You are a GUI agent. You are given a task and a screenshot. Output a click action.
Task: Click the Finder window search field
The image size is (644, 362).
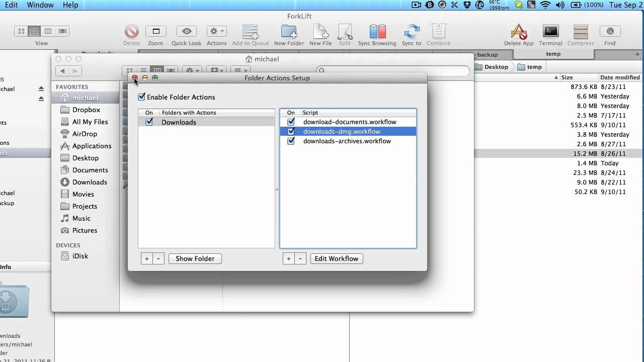click(392, 71)
